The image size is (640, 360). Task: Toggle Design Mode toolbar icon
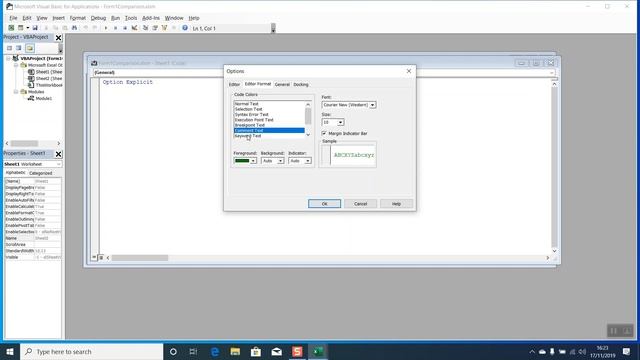pos(134,28)
